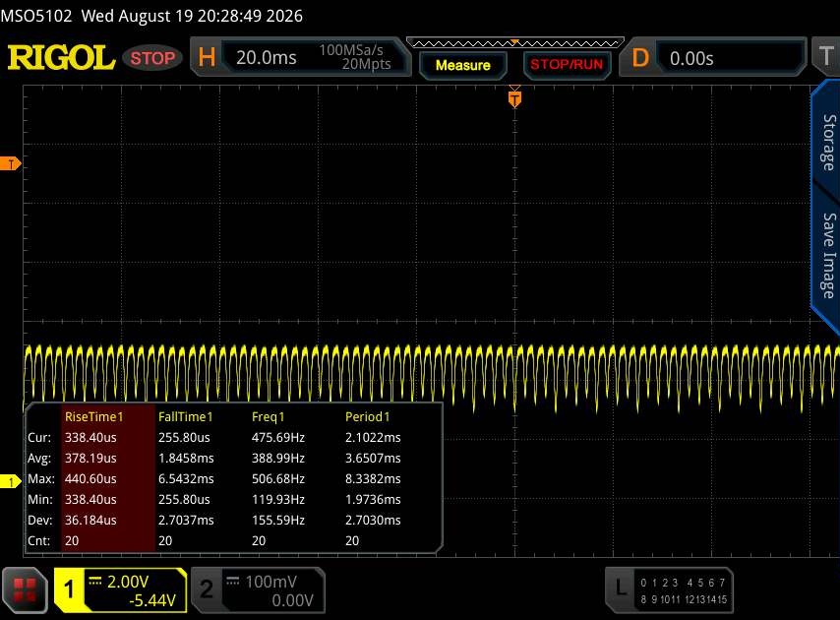Click the orange H horizontal icon
The height and width of the screenshot is (620, 840).
coord(207,57)
